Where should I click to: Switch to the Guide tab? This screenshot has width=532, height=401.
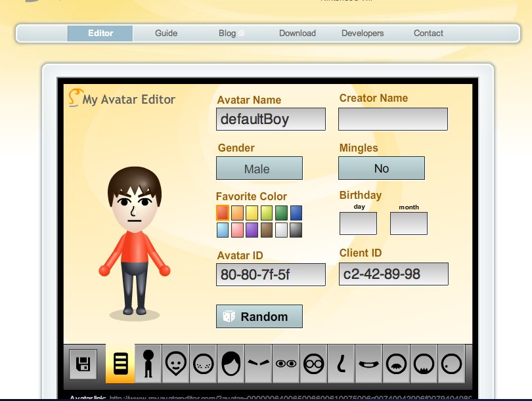(x=166, y=33)
